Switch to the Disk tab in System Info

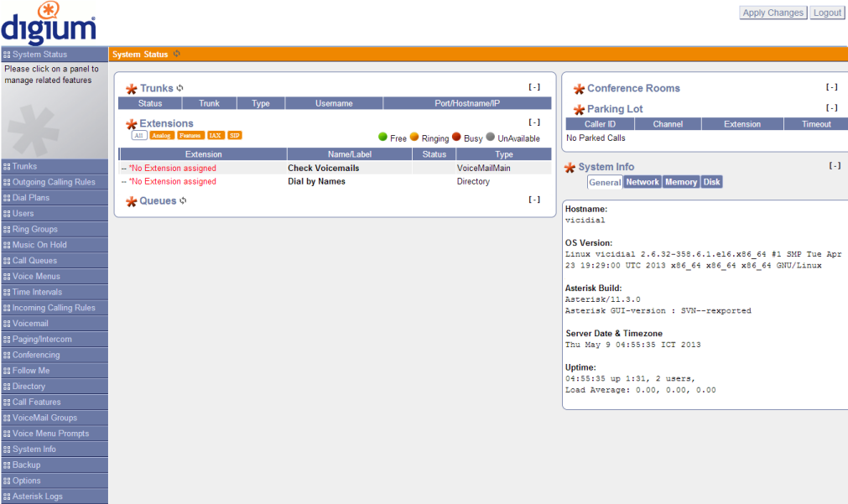[712, 182]
